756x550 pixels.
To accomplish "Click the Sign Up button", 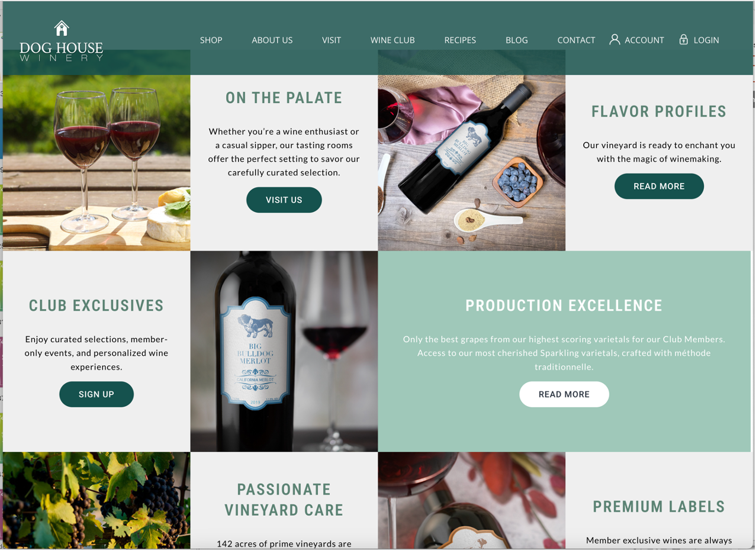I will pos(96,394).
